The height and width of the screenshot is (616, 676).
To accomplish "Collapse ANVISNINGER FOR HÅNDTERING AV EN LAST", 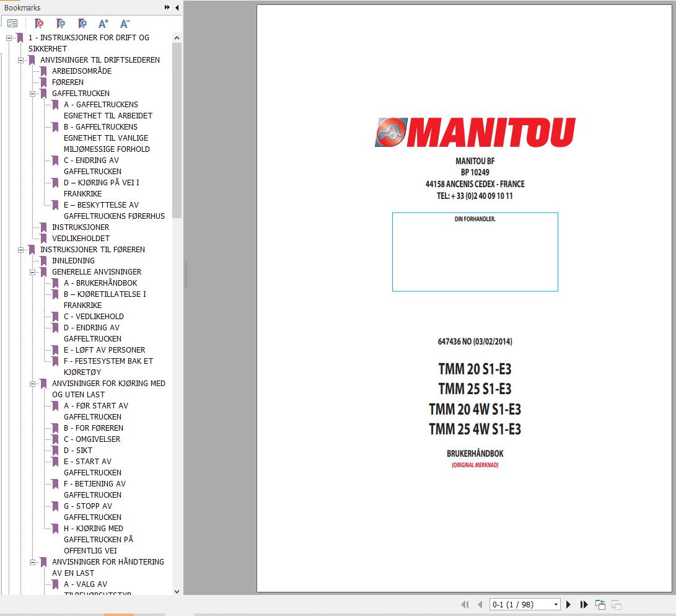I will point(32,562).
